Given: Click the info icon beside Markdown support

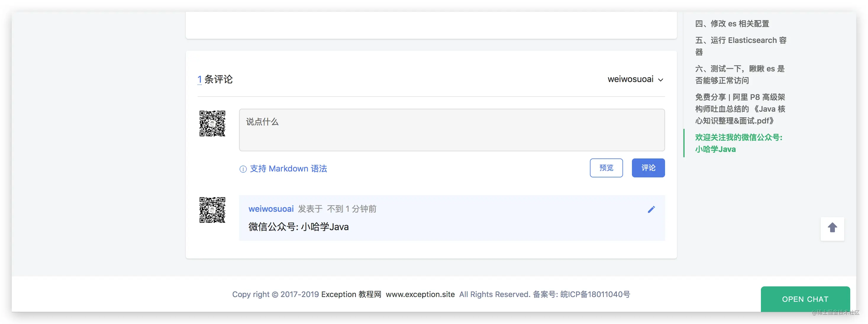Looking at the screenshot, I should pos(243,169).
